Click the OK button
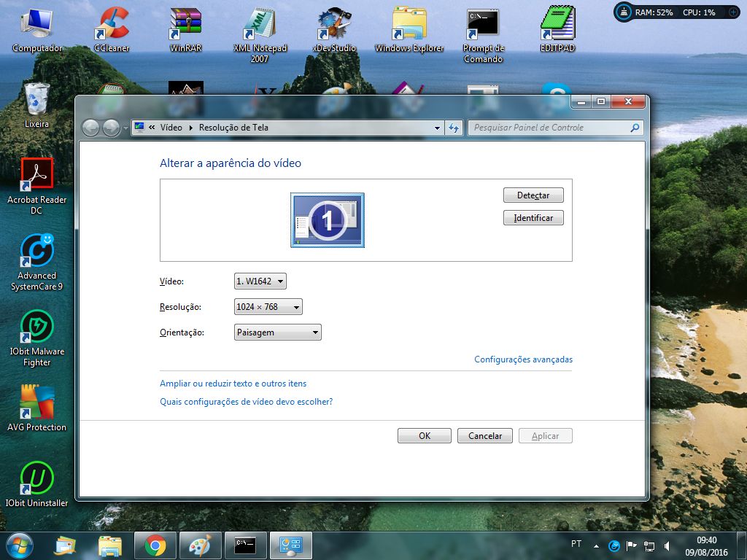Screen dimensions: 747x560 pos(425,436)
